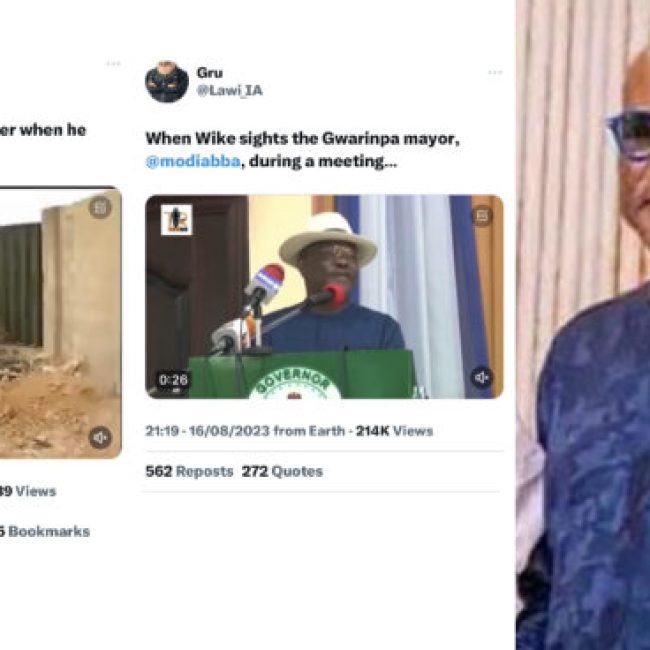The image size is (650, 650).
Task: Click the Gru display name
Action: coord(210,73)
